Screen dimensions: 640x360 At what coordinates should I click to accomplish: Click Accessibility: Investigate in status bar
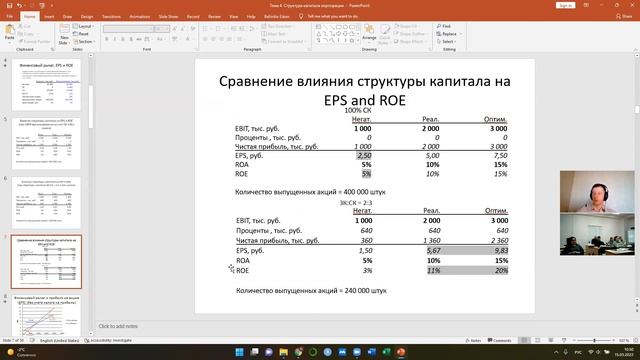coord(108,340)
